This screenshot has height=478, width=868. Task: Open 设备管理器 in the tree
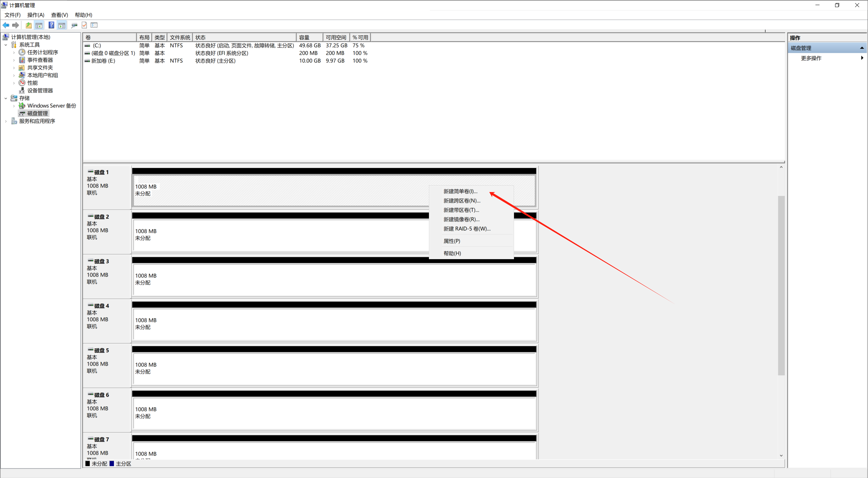40,91
